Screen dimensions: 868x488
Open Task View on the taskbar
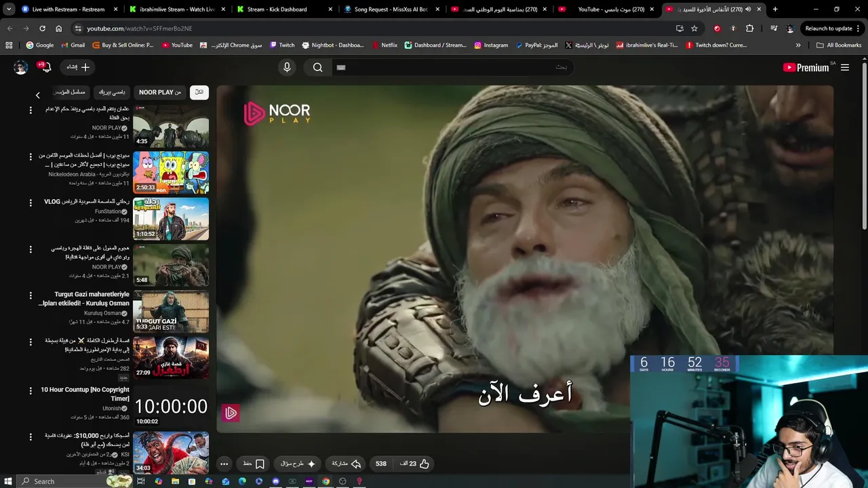[x=141, y=481]
